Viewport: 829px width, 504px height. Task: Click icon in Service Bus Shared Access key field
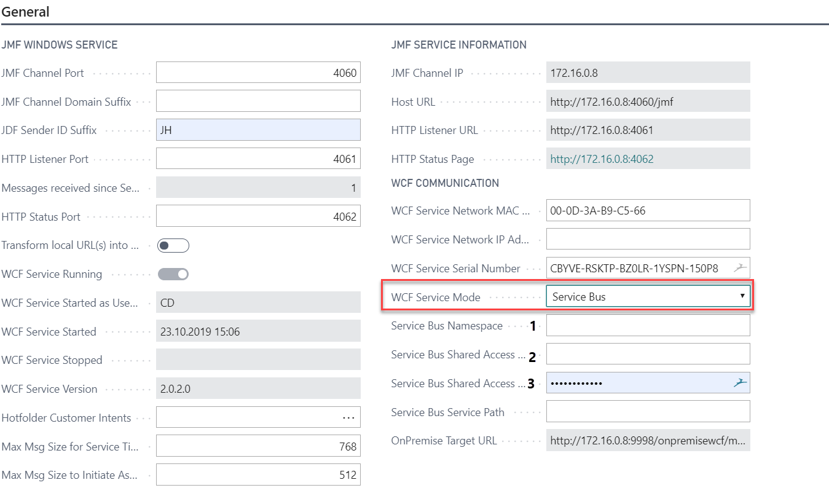tap(740, 383)
